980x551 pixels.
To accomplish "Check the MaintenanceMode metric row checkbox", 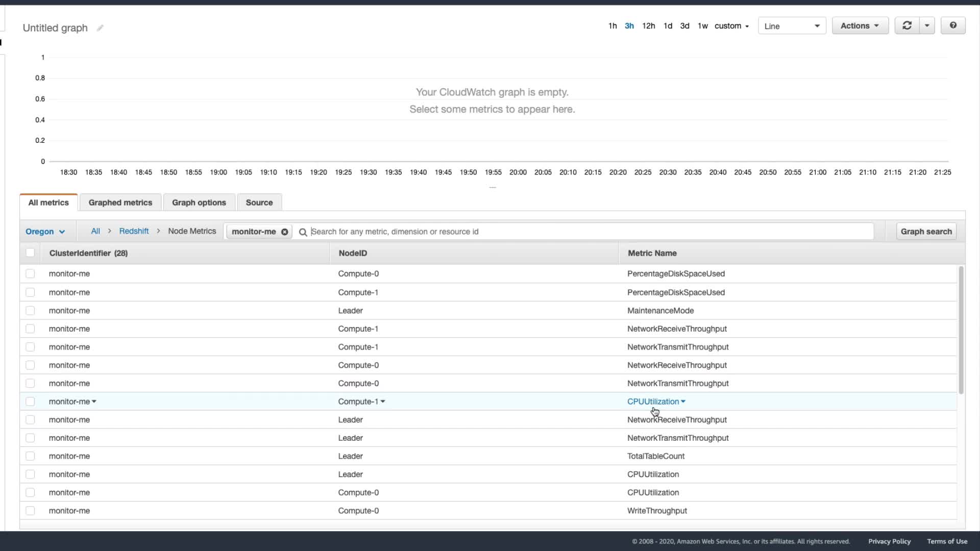I will (30, 311).
